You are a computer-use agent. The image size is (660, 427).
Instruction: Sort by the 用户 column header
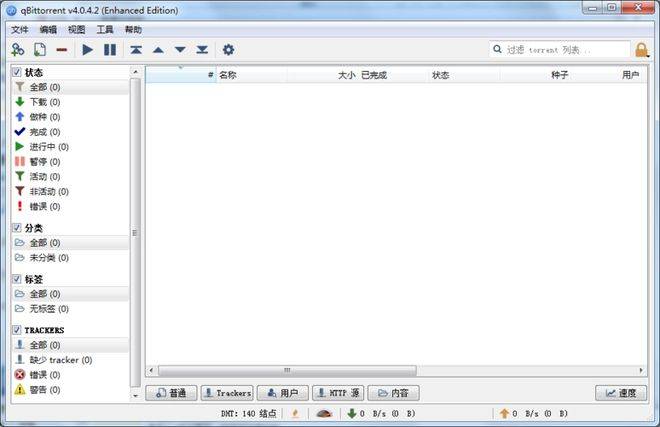click(609, 75)
